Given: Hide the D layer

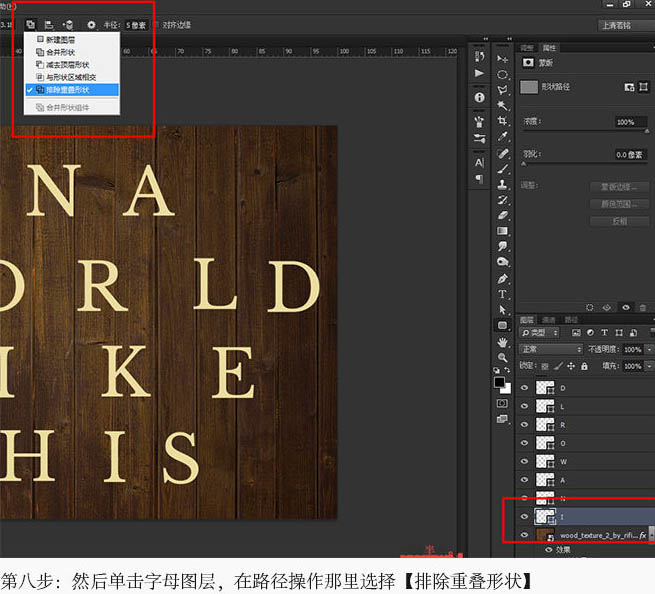Looking at the screenshot, I should coord(525,388).
